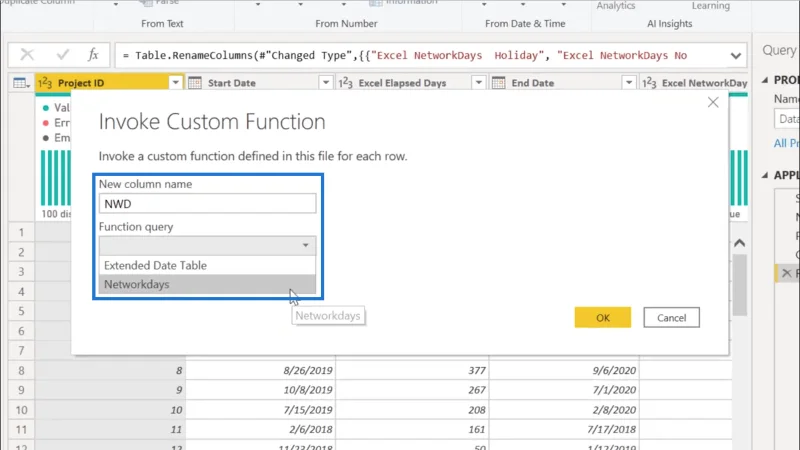Viewport: 800px width, 450px height.
Task: Click End Date cell 7/1/2020
Action: point(564,390)
